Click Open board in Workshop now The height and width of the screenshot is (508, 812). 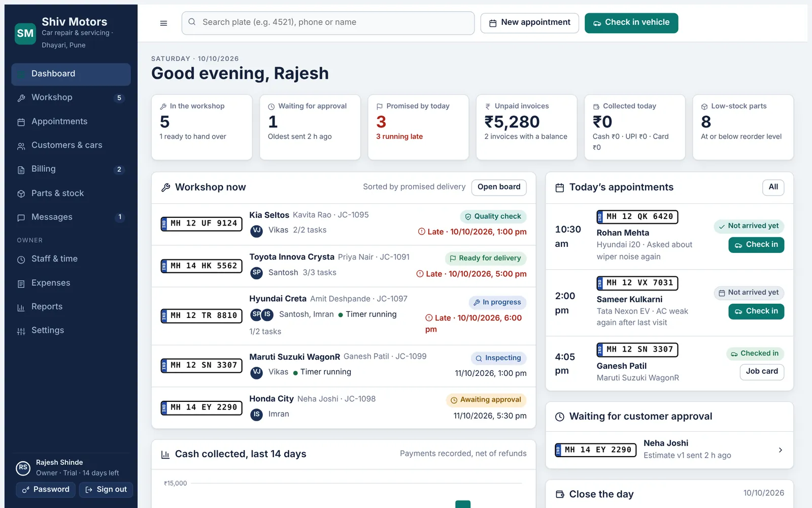pyautogui.click(x=499, y=187)
